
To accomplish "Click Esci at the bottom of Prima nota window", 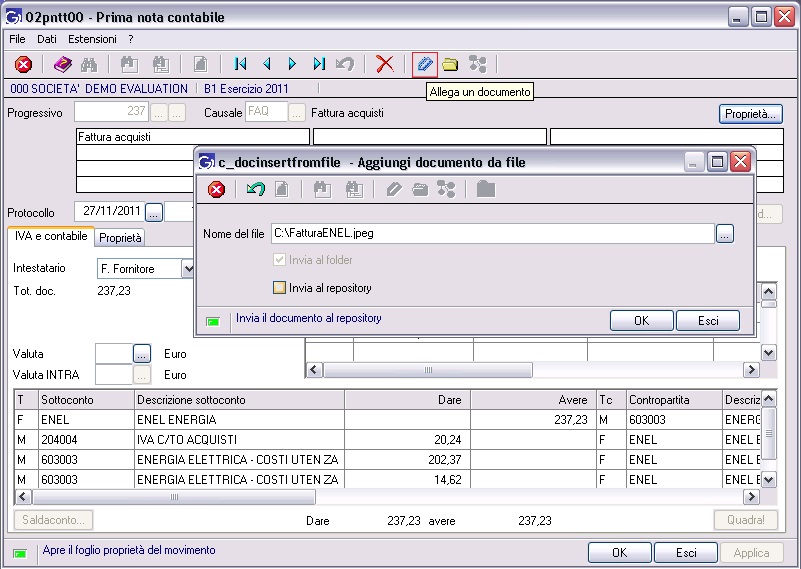I will click(686, 553).
